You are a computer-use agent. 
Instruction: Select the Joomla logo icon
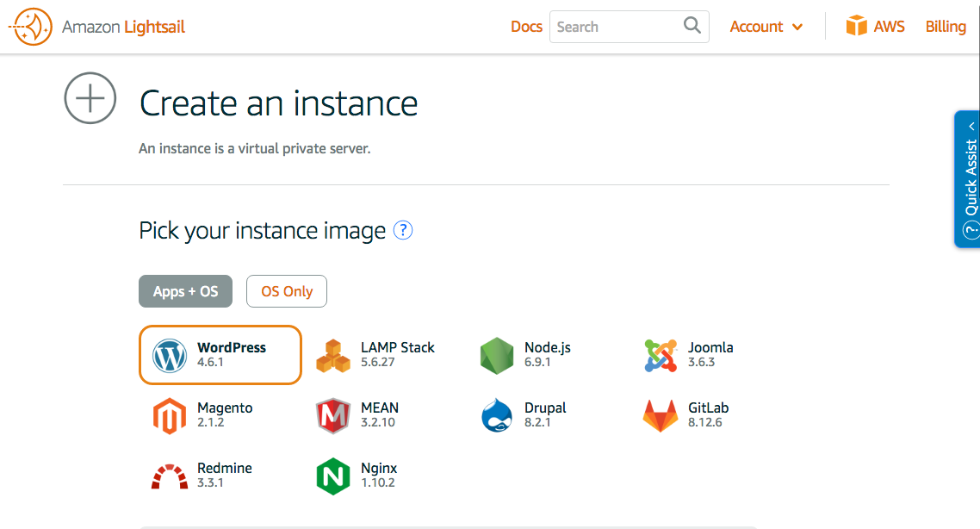(661, 356)
